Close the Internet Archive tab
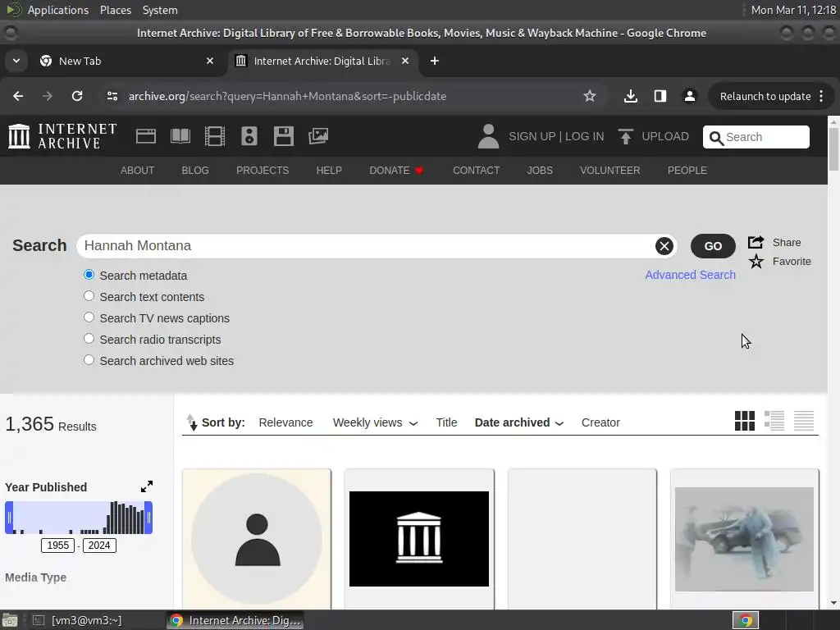The width and height of the screenshot is (840, 630). [405, 61]
